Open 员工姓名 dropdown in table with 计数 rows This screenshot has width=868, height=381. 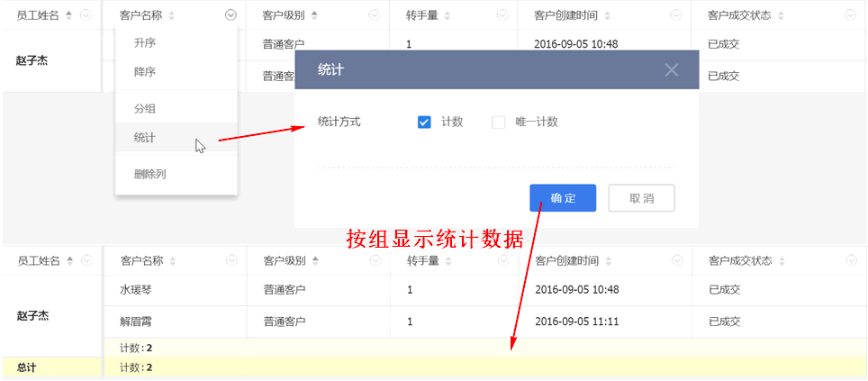[86, 261]
